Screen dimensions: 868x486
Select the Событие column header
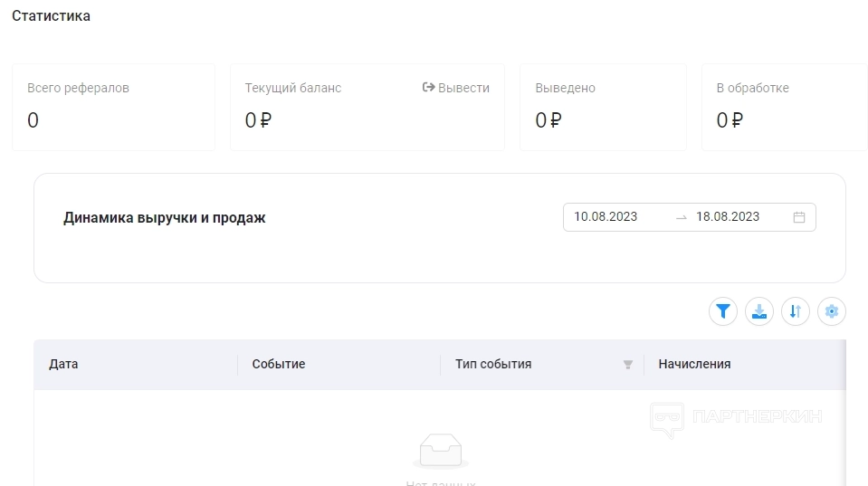279,365
